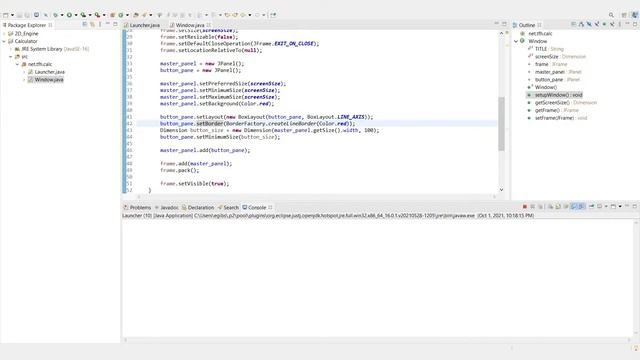Click the Collapse All icon in Package Explorer
The height and width of the screenshot is (360, 640).
pyautogui.click(x=84, y=24)
